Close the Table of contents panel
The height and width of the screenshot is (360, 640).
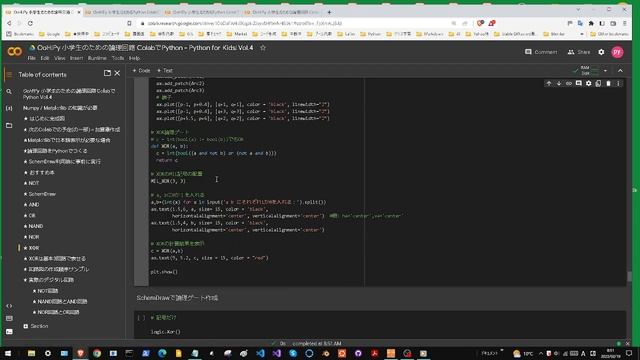[x=117, y=73]
